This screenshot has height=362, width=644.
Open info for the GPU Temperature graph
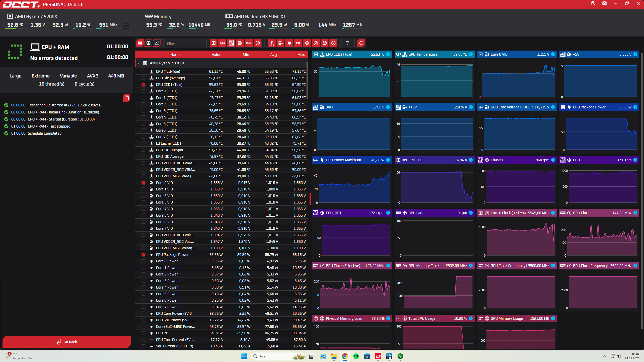[x=471, y=54]
